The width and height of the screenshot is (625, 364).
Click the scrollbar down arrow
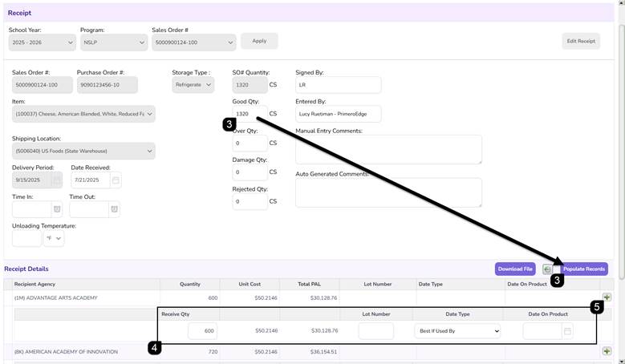pyautogui.click(x=622, y=361)
